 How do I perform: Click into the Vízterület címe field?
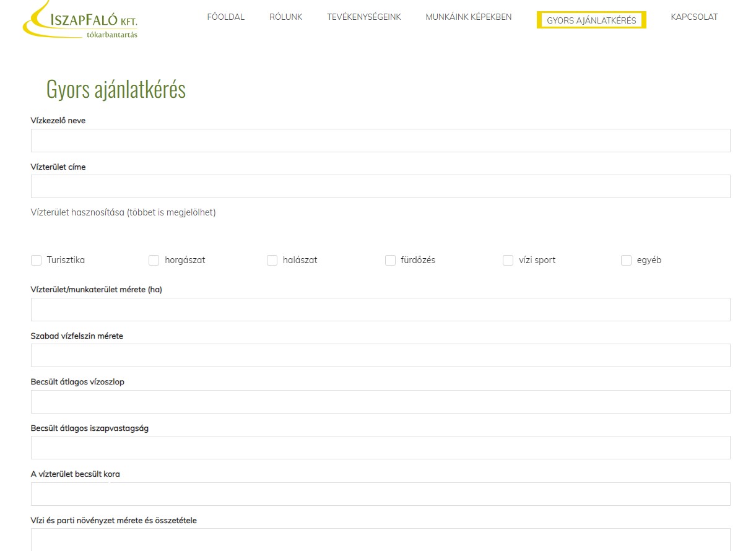(381, 186)
